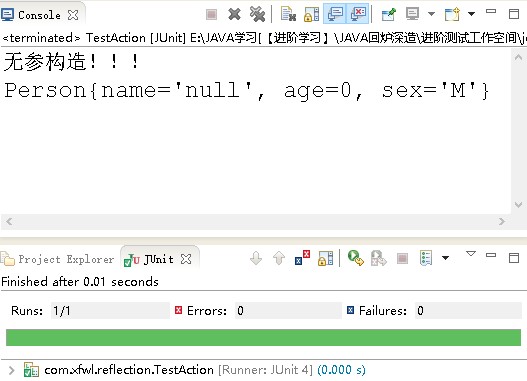The width and height of the screenshot is (527, 381).
Task: Click the Console horizontal scrollbar right arrow
Action: pyautogui.click(x=502, y=221)
